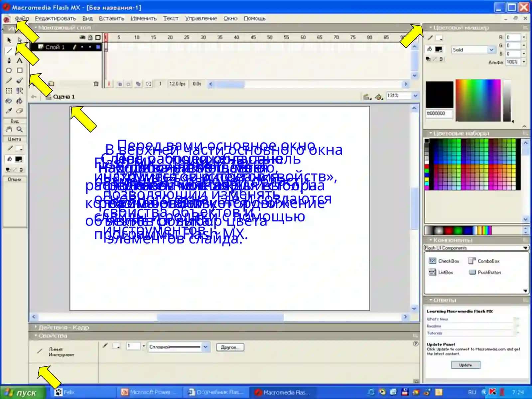Select the Oval tool

pyautogui.click(x=9, y=70)
